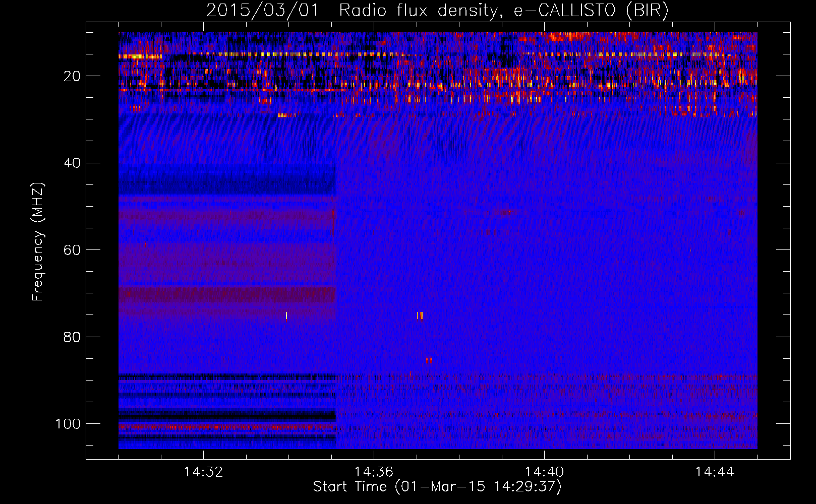Select the 'Frequency (MHZ)' y-axis label

coord(38,242)
